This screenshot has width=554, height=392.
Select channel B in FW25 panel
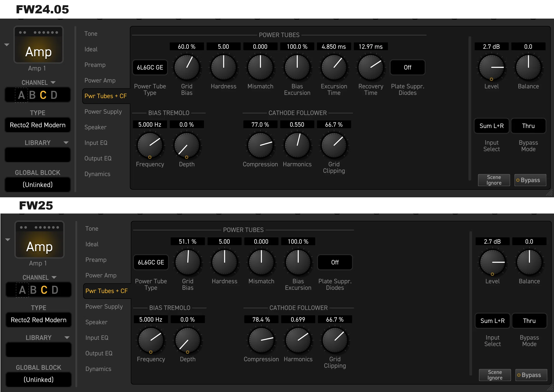pyautogui.click(x=33, y=290)
